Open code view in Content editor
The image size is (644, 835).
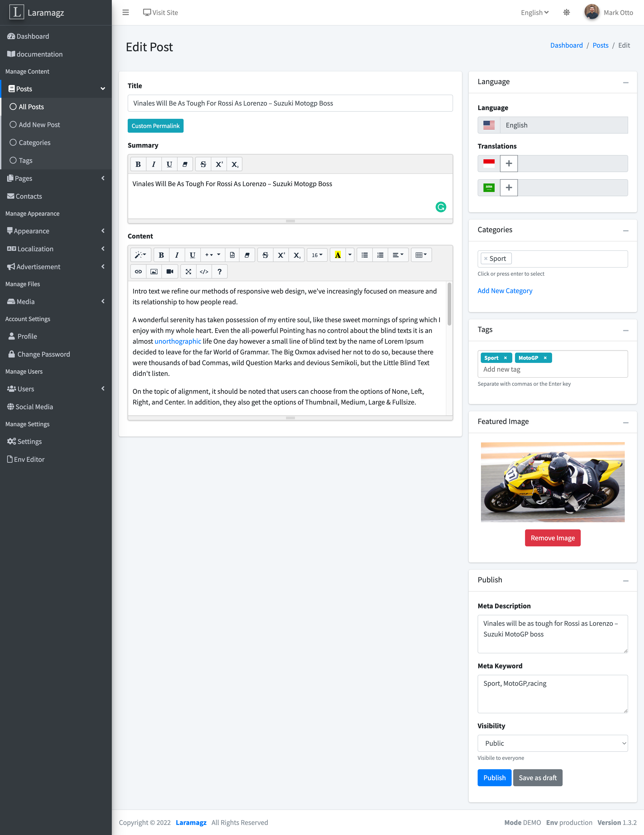[204, 271]
